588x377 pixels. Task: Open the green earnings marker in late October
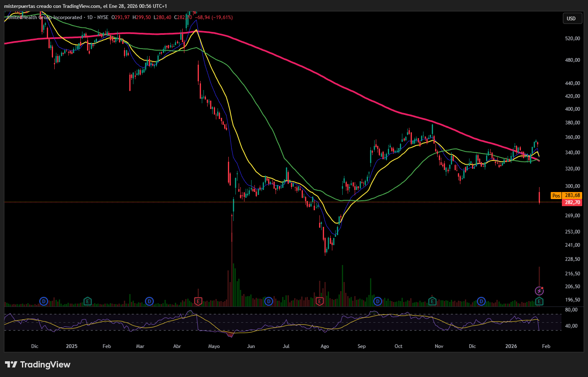(x=432, y=302)
